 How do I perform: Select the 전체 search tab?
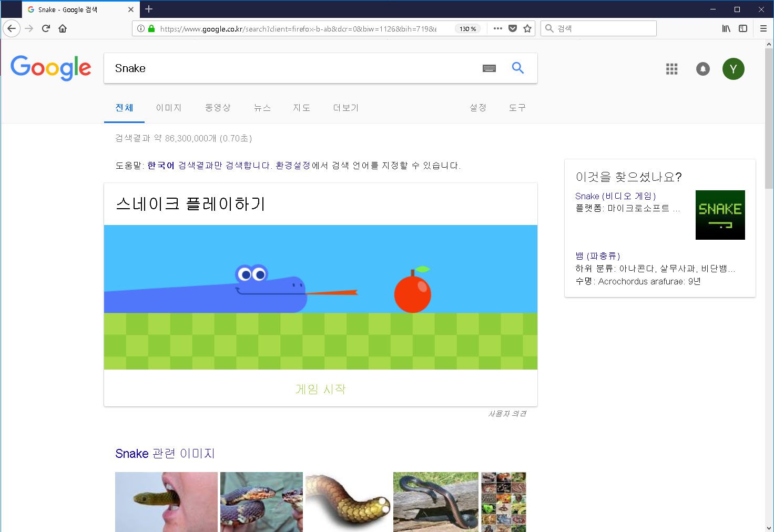(x=124, y=108)
